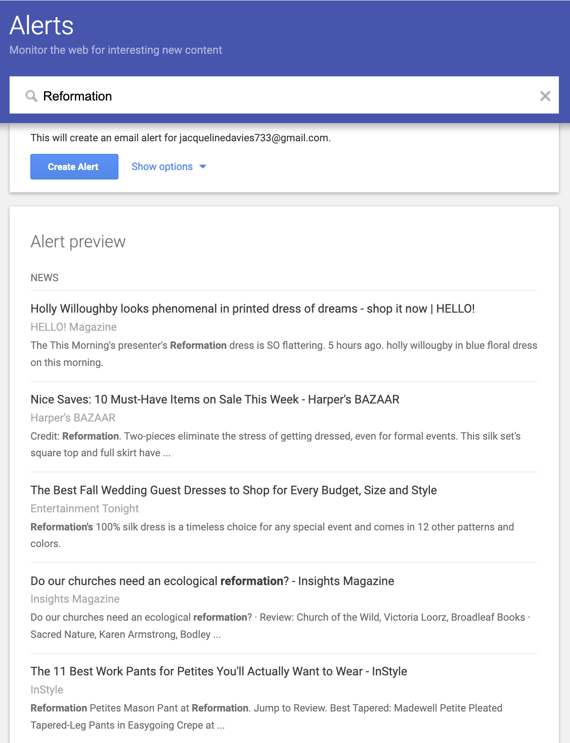Click the gray InStyle source label

pos(46,690)
